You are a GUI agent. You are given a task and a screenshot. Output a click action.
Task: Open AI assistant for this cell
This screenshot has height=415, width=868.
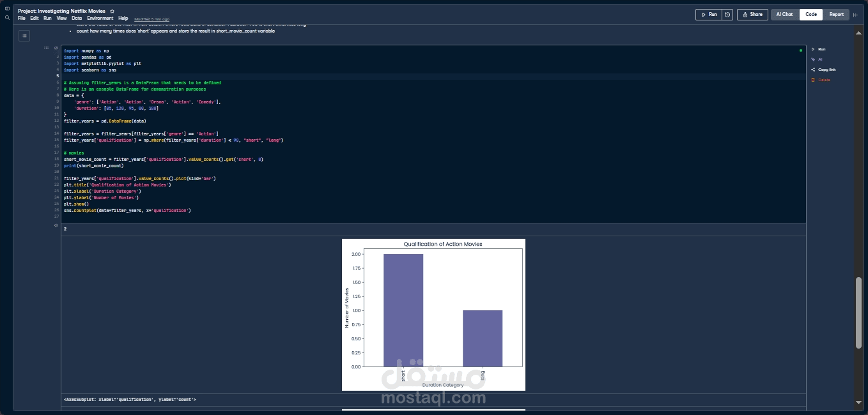tap(817, 59)
